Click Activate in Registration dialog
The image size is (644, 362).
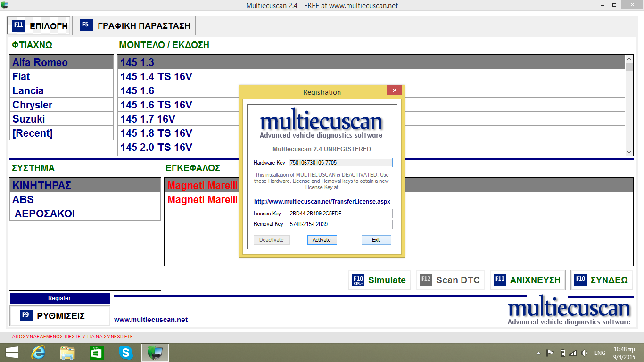pos(322,240)
